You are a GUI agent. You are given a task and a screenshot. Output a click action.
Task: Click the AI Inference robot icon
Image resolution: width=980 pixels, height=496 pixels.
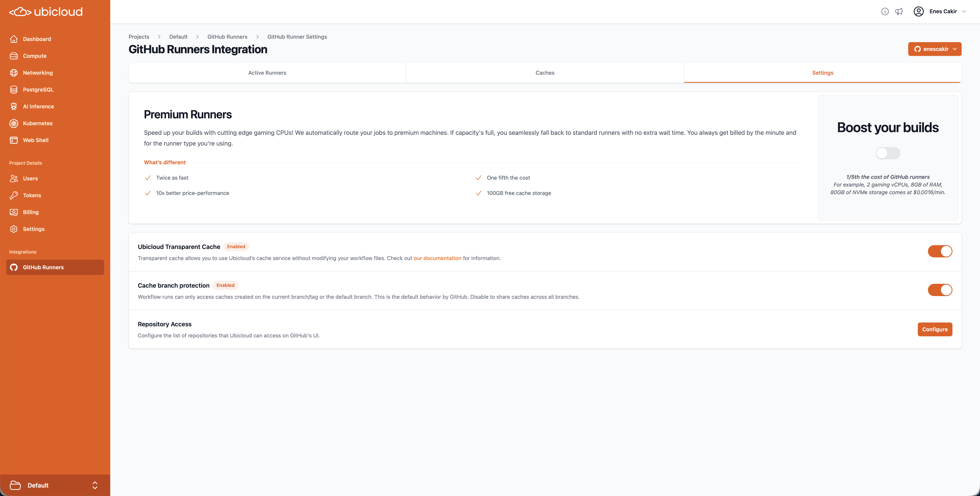point(14,107)
